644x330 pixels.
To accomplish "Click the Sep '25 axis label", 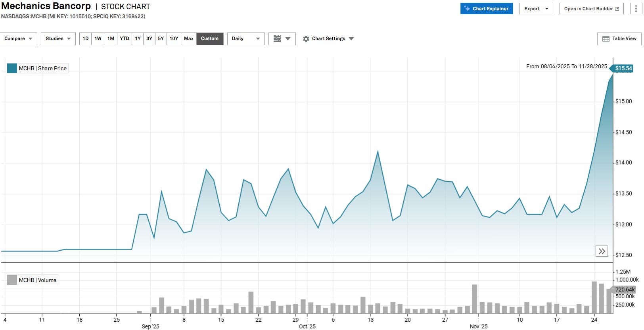I will tap(150, 326).
